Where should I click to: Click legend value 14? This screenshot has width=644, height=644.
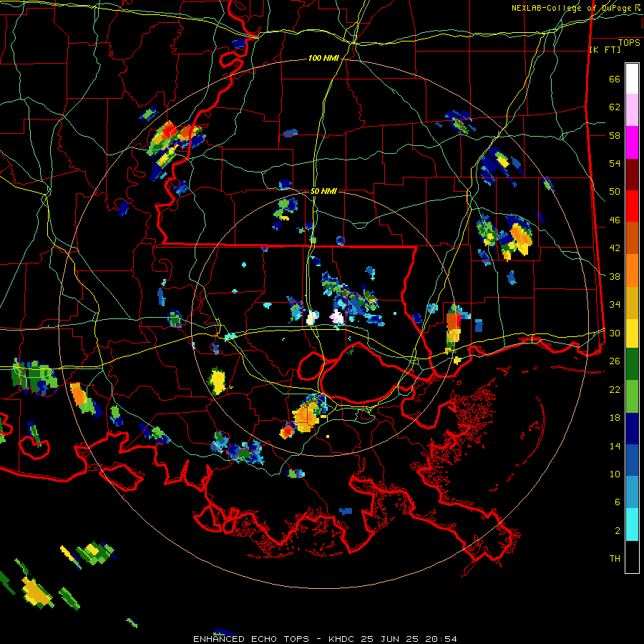tap(615, 446)
